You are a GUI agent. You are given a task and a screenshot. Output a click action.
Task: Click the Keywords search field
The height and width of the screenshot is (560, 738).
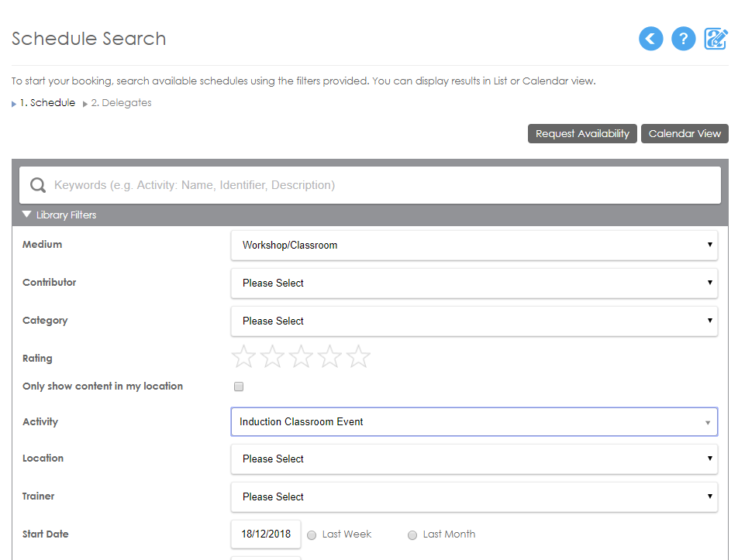click(370, 185)
